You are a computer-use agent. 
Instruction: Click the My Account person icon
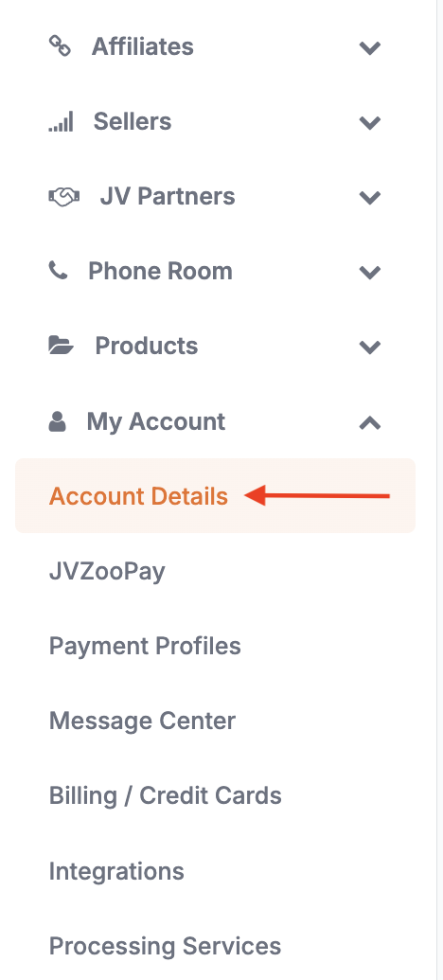[x=58, y=421]
